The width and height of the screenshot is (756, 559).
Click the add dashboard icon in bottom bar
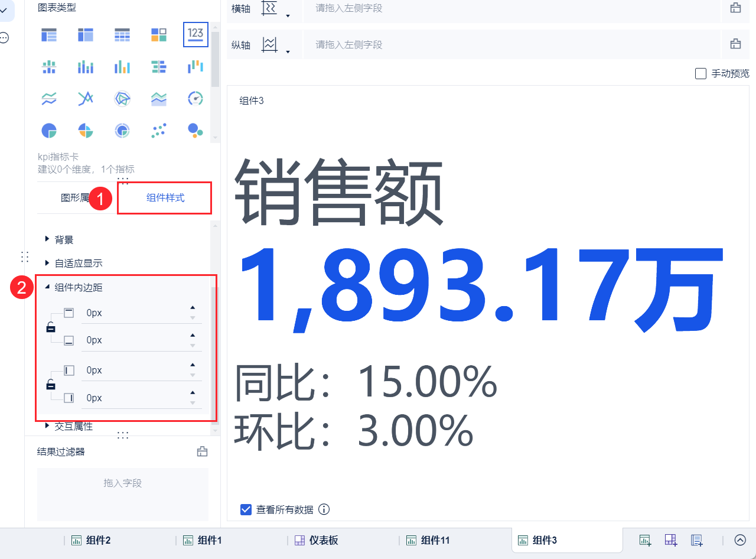671,540
